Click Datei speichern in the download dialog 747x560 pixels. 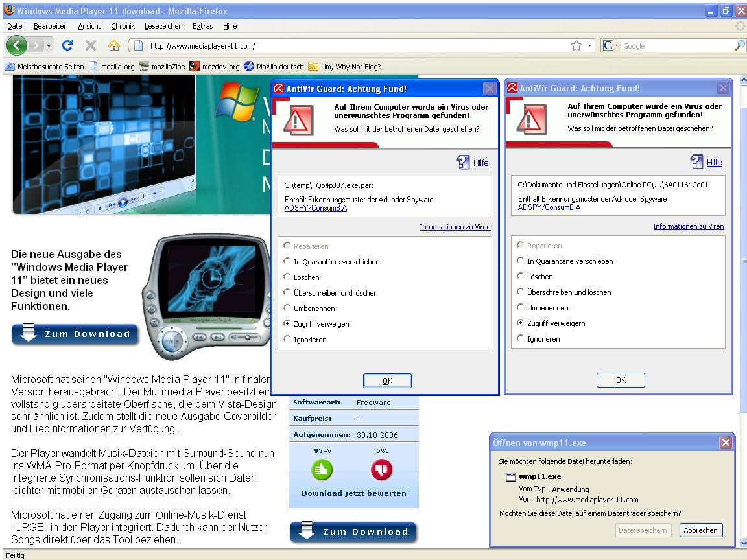tap(643, 530)
